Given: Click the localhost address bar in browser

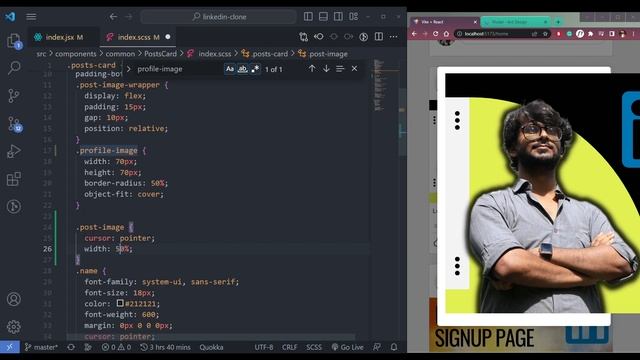Looking at the screenshot, I should 502,34.
